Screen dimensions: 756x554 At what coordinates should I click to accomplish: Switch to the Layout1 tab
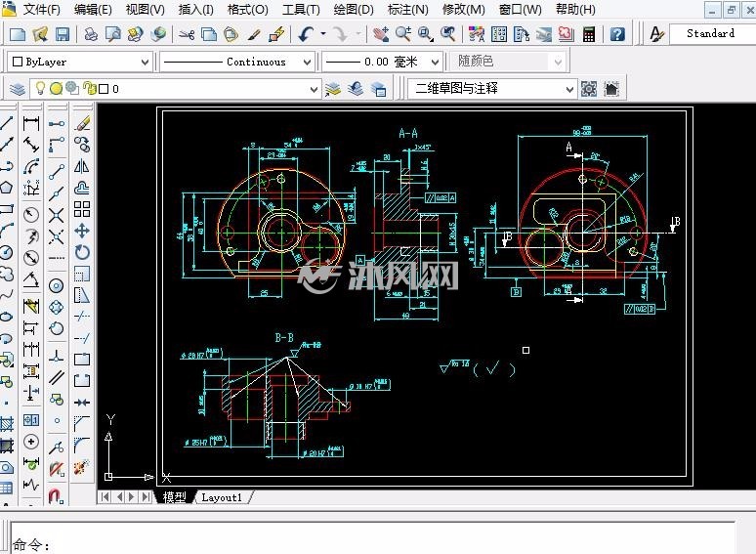coord(222,497)
